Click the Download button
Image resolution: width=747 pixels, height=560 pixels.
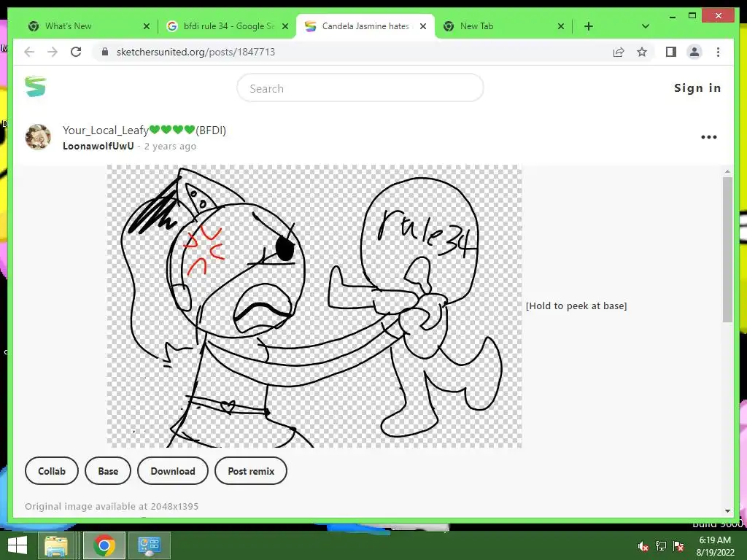coord(172,471)
